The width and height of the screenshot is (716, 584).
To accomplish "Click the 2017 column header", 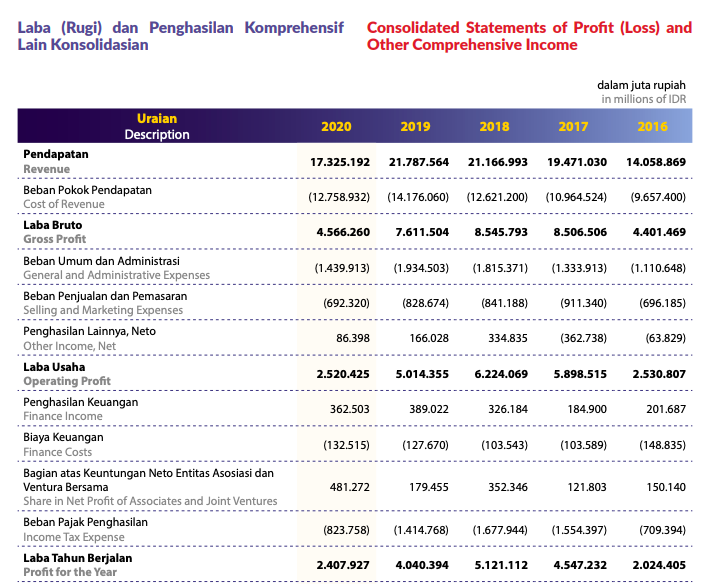I will [573, 127].
